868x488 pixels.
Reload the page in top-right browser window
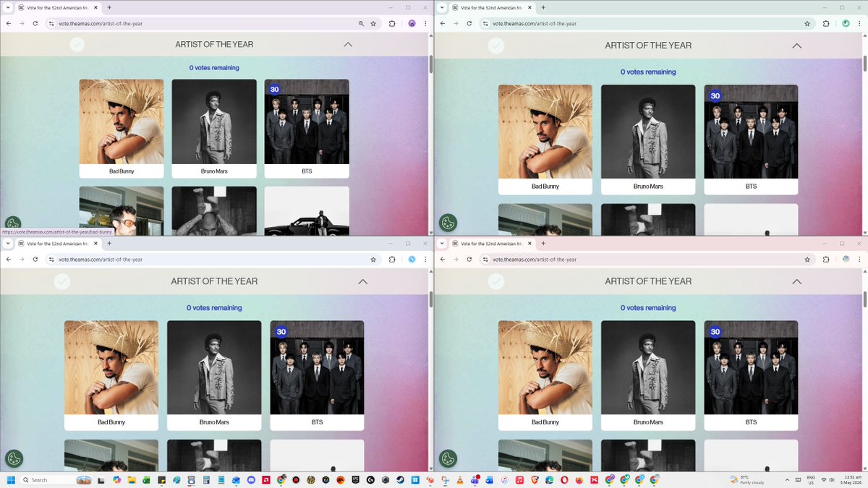coord(469,23)
